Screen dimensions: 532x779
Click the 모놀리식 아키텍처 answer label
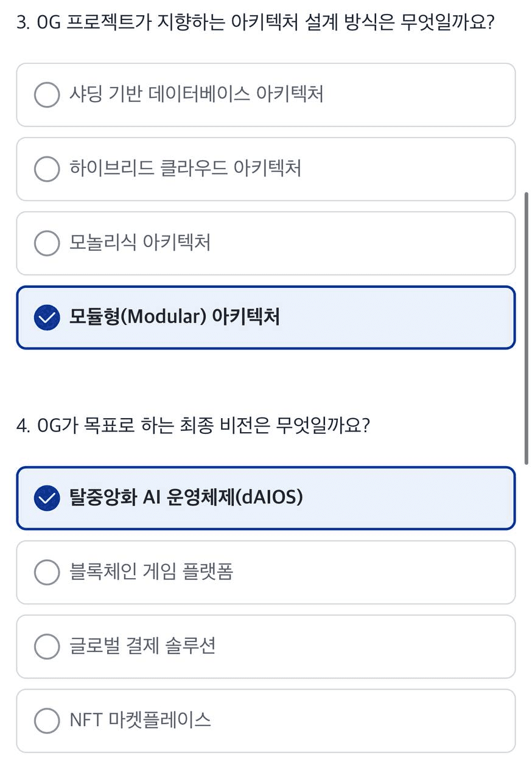point(140,243)
